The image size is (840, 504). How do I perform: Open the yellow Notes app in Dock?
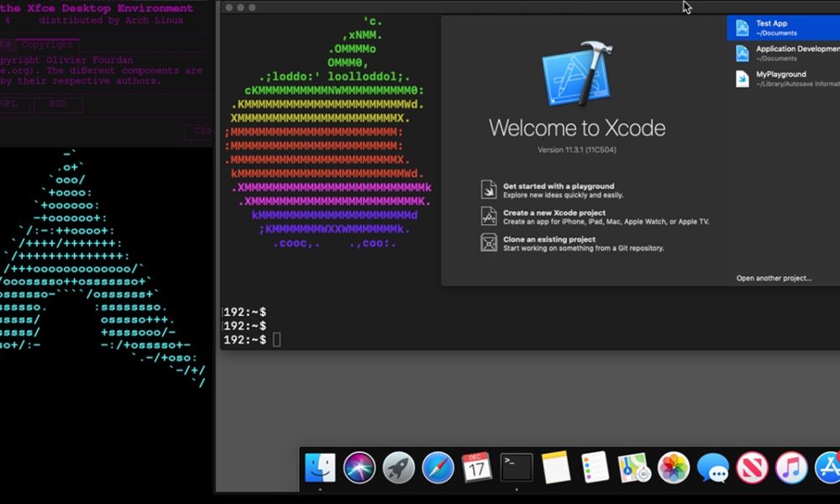click(555, 468)
